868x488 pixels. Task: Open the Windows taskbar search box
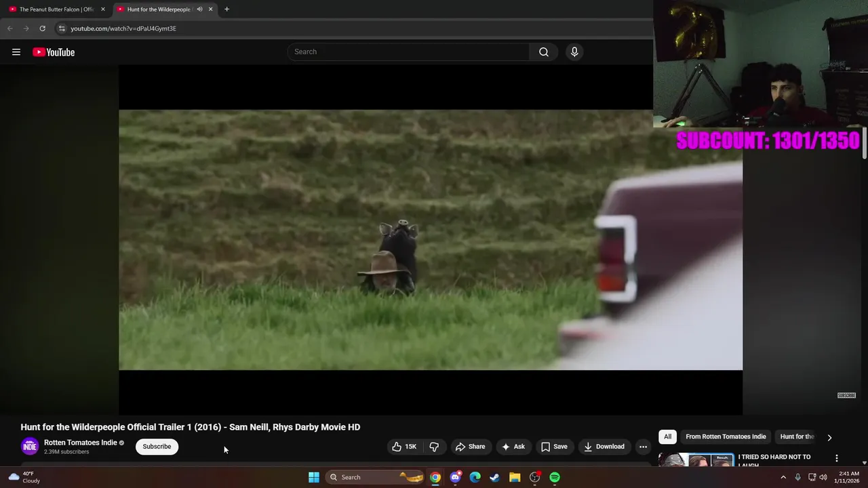[376, 477]
